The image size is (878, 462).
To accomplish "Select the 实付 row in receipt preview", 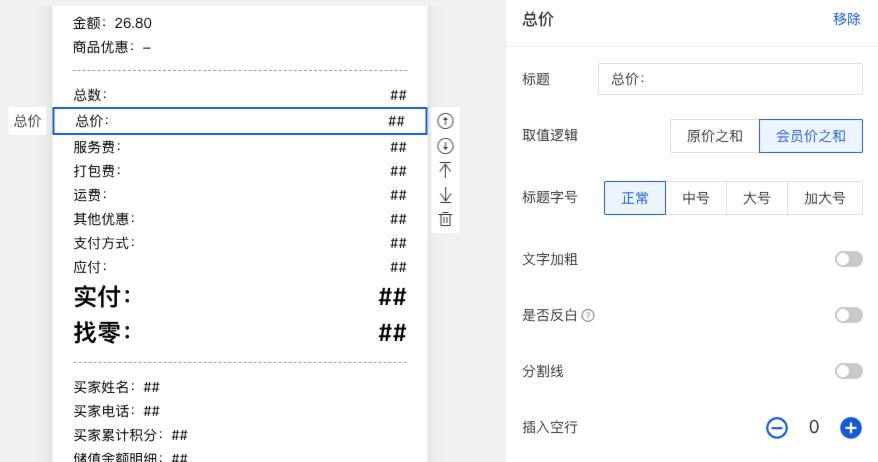I will 240,297.
